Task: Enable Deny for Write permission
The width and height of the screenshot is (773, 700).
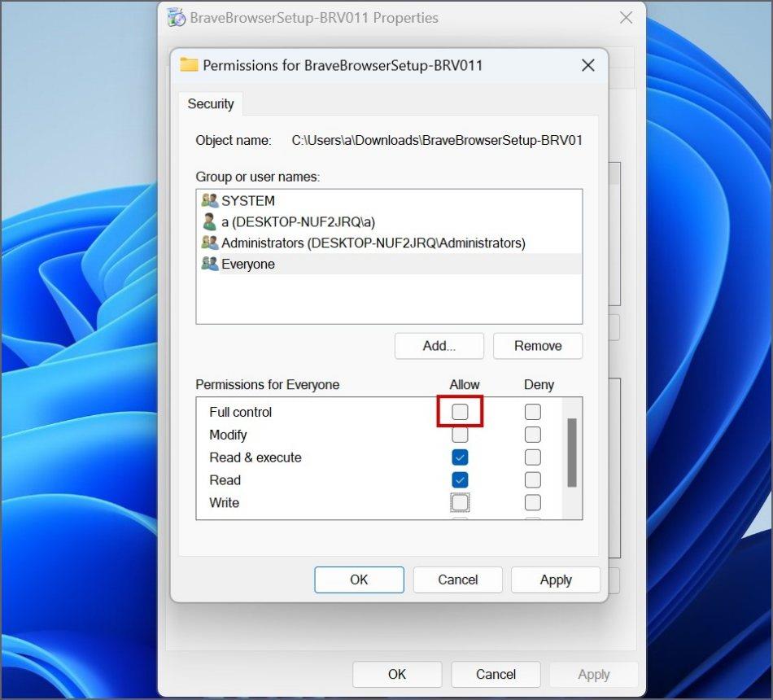Action: tap(532, 503)
